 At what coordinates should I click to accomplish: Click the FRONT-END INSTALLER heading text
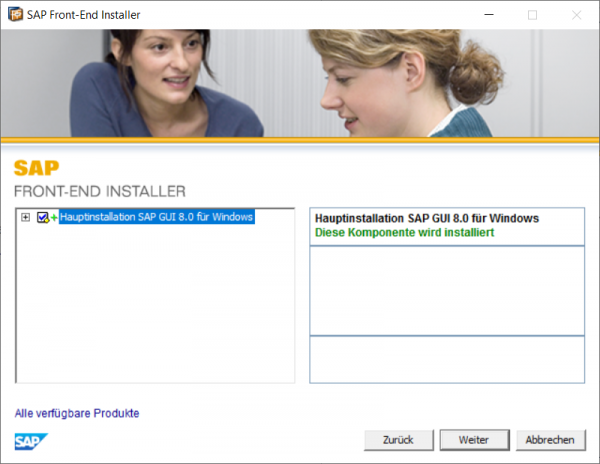point(99,191)
